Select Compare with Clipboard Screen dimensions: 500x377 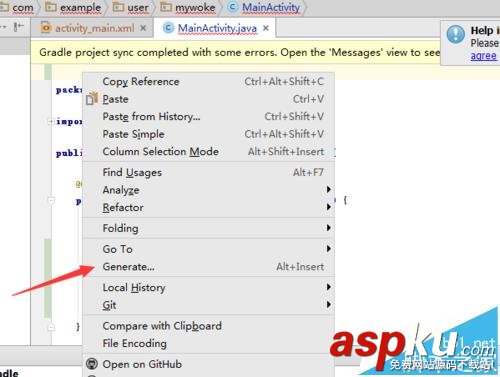pos(208,326)
